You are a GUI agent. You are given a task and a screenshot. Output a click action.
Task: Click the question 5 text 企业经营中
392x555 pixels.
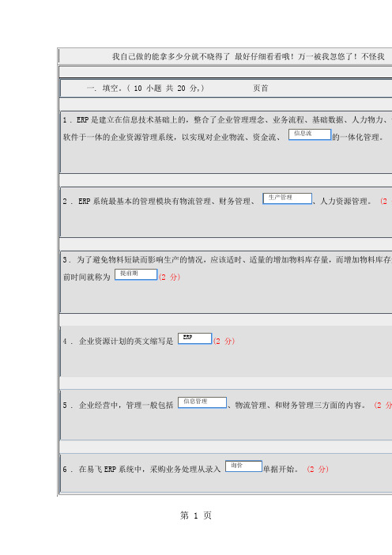pyautogui.click(x=119, y=406)
